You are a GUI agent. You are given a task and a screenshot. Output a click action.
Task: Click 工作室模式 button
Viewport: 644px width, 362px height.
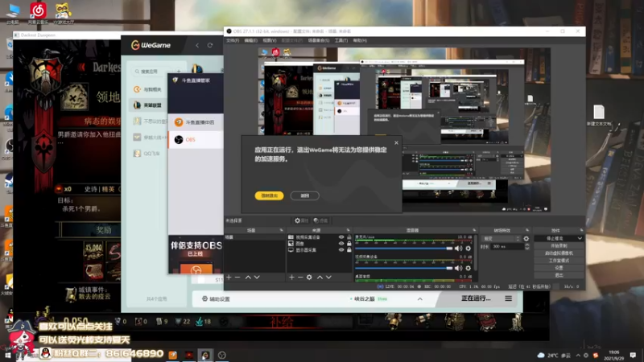(x=559, y=261)
